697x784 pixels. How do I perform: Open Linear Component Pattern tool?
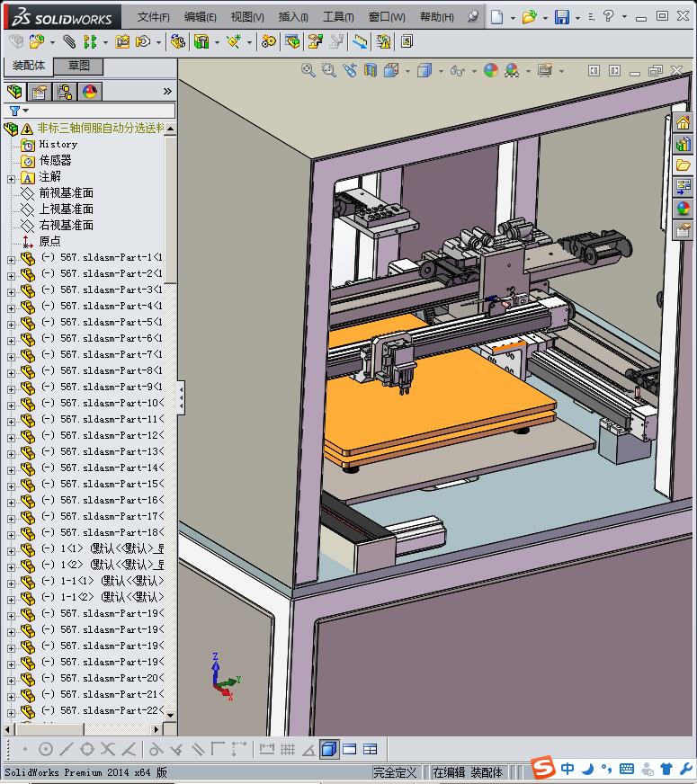coord(90,41)
